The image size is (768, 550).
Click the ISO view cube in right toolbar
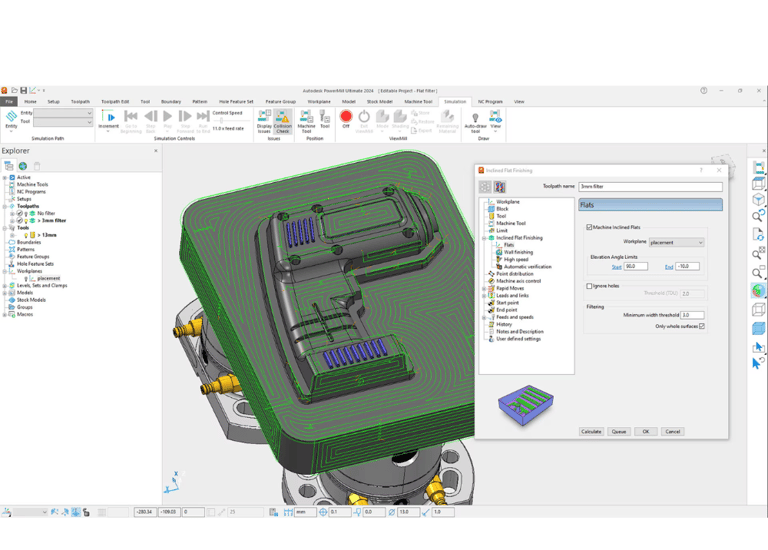click(758, 199)
